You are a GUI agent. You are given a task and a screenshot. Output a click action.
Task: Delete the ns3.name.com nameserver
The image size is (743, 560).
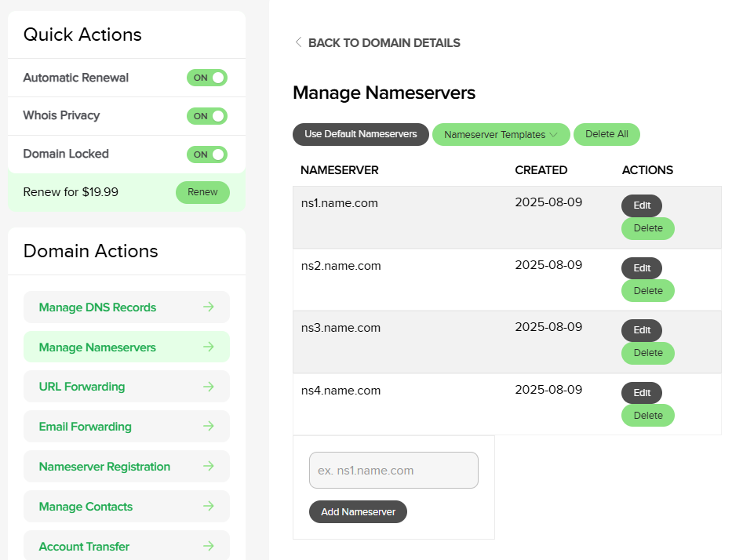click(x=648, y=353)
